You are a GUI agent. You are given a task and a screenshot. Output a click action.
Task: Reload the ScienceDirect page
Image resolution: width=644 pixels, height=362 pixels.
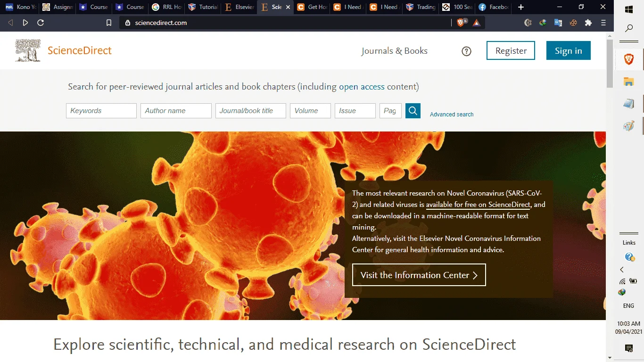point(41,23)
